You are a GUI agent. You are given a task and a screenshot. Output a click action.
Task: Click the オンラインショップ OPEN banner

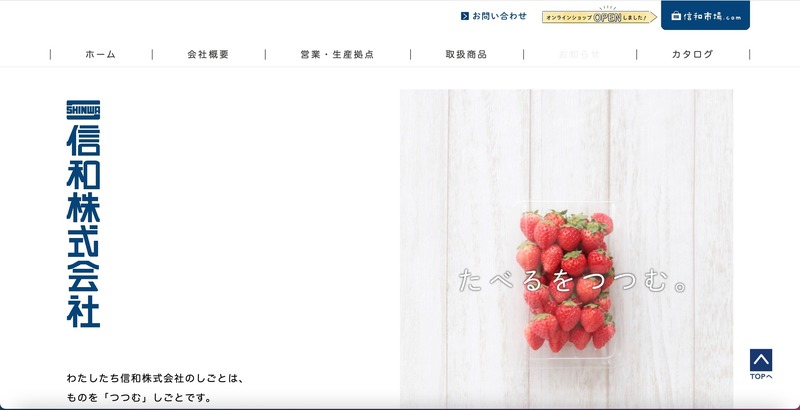coord(599,16)
